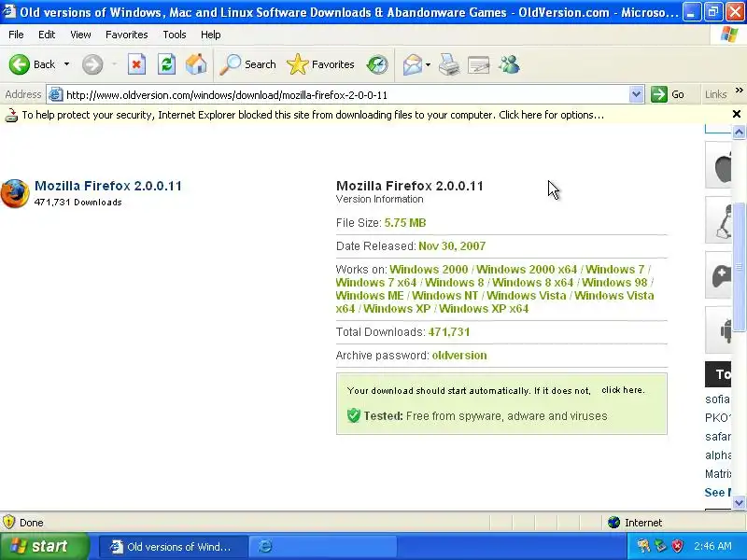Click the red security shield tray icon
This screenshot has width=747, height=560.
pos(678,546)
